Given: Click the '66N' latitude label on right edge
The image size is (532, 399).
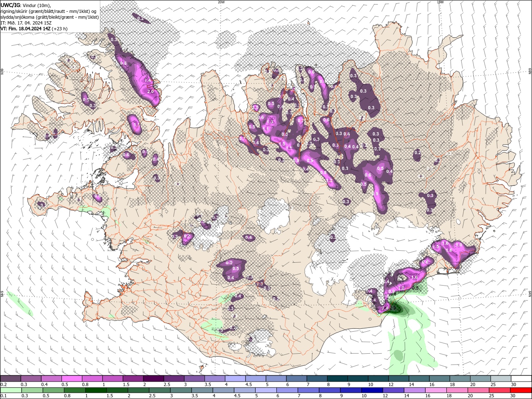Looking at the screenshot, I should tap(530, 71).
